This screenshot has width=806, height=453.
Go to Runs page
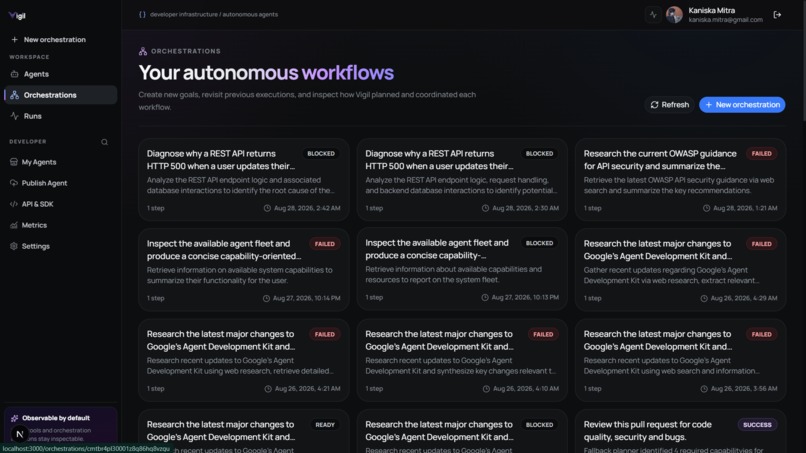click(x=61, y=116)
